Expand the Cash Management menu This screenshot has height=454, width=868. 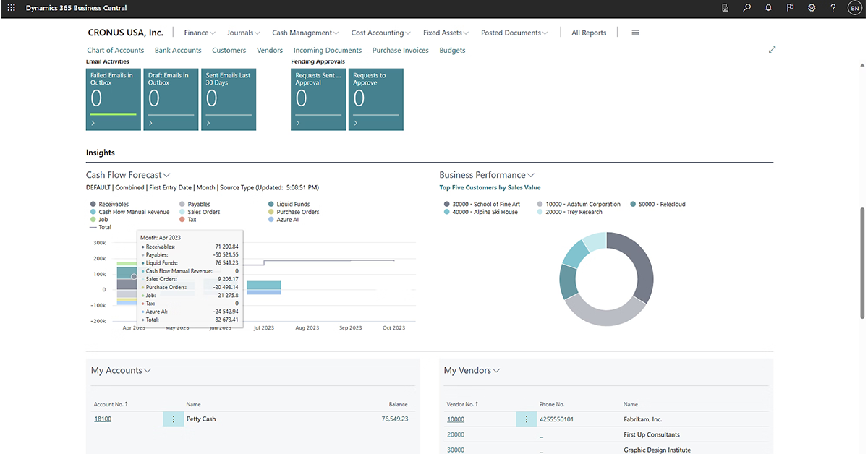coord(306,33)
